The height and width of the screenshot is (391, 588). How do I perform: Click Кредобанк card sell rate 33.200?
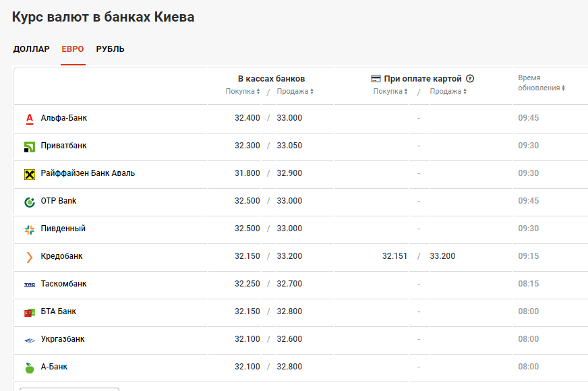(x=442, y=256)
